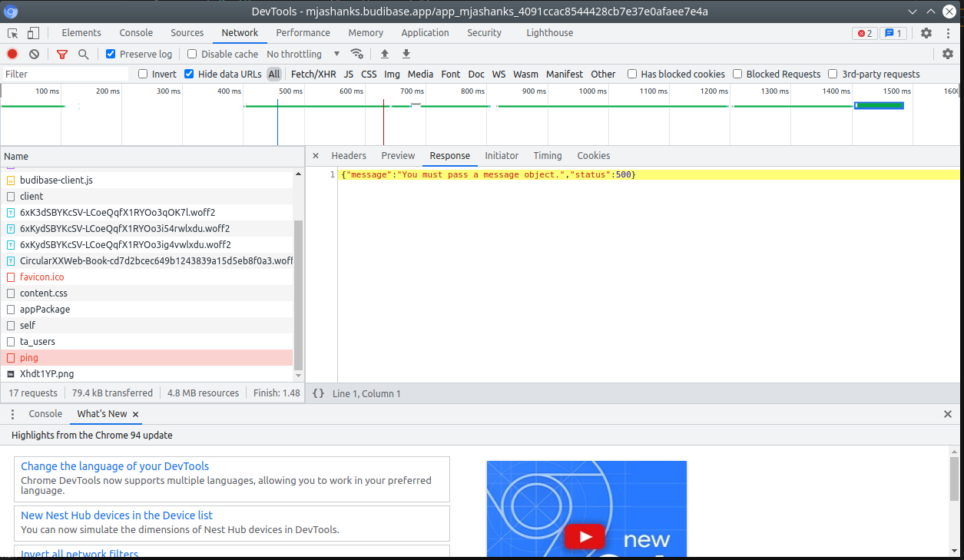Uncheck the Hide data URLs checkbox
Image resolution: width=964 pixels, height=560 pixels.
[x=189, y=74]
